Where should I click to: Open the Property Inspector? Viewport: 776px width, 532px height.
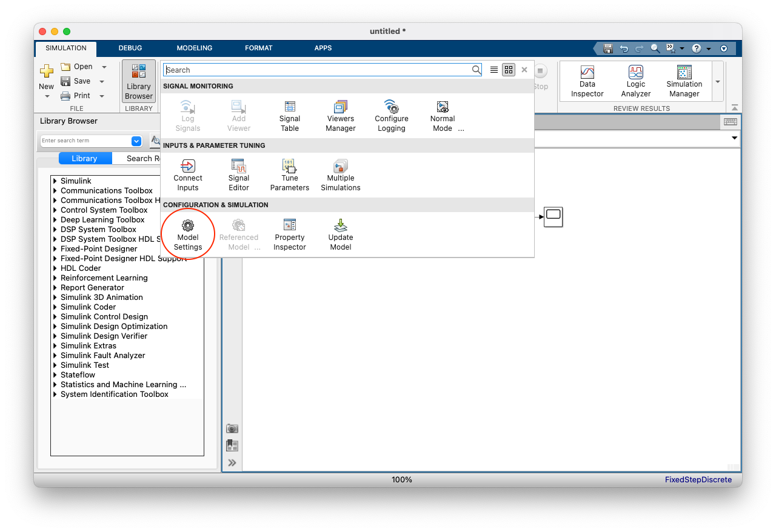click(x=290, y=235)
